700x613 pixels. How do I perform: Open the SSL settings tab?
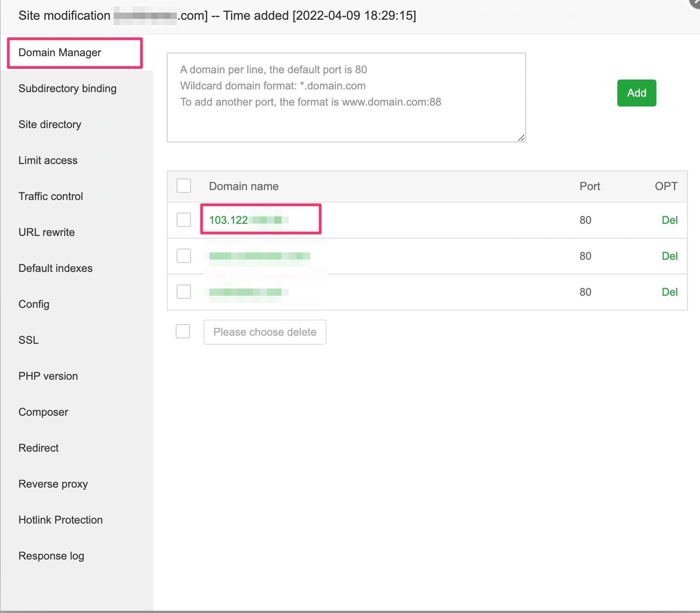tap(29, 340)
